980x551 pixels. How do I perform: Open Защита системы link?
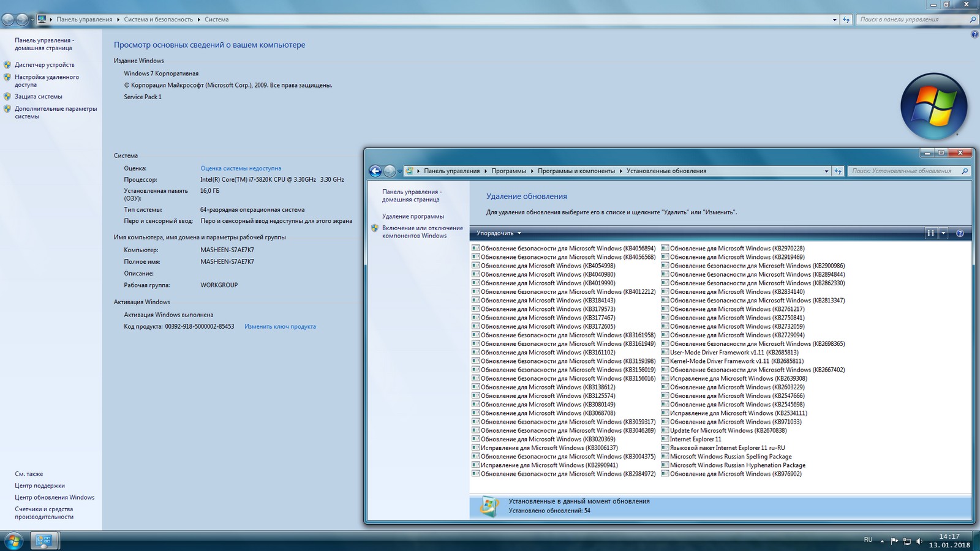(x=39, y=97)
